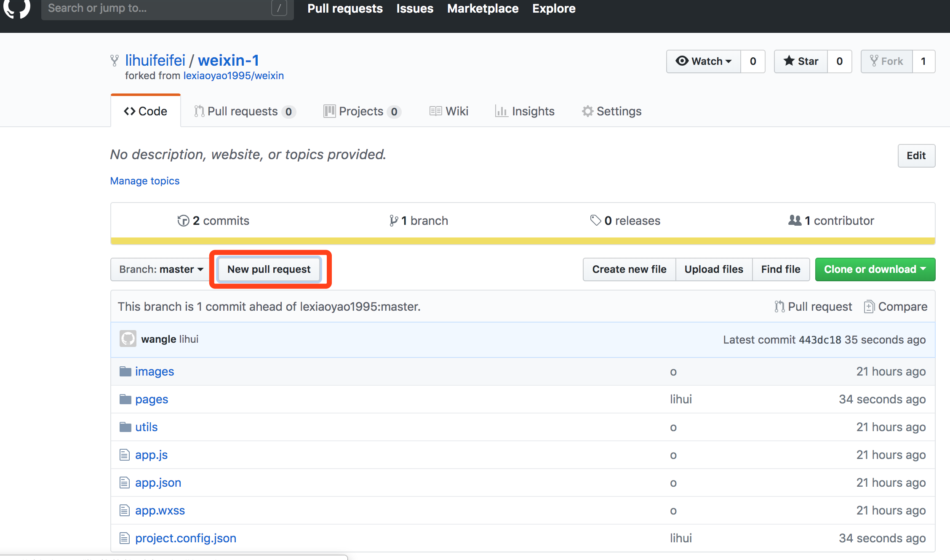Click the lihui commit message on project.config.json row
The image size is (950, 560).
point(681,538)
